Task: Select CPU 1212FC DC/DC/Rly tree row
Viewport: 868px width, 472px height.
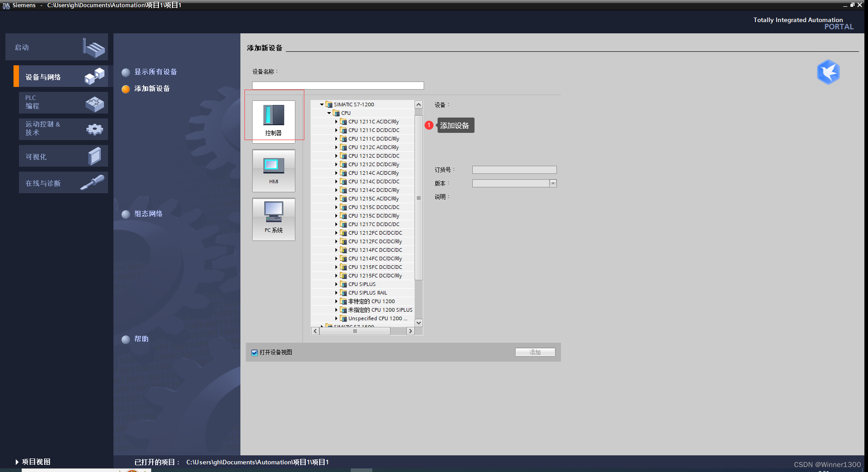Action: pos(362,241)
